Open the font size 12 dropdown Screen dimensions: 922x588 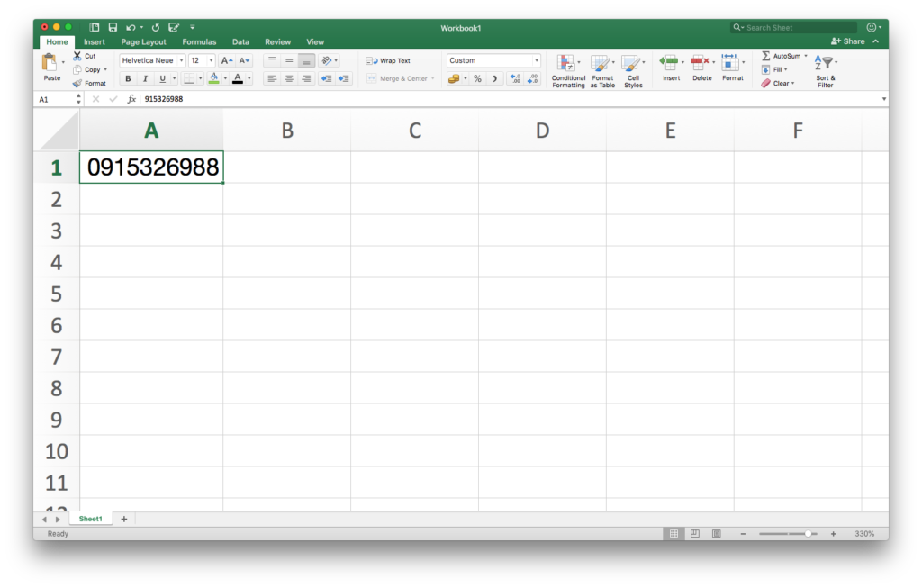[x=212, y=60]
